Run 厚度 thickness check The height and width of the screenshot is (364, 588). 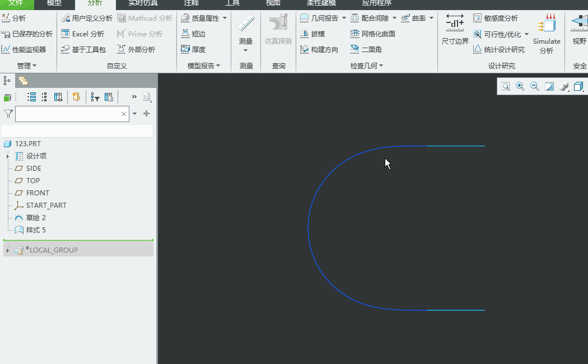point(194,49)
